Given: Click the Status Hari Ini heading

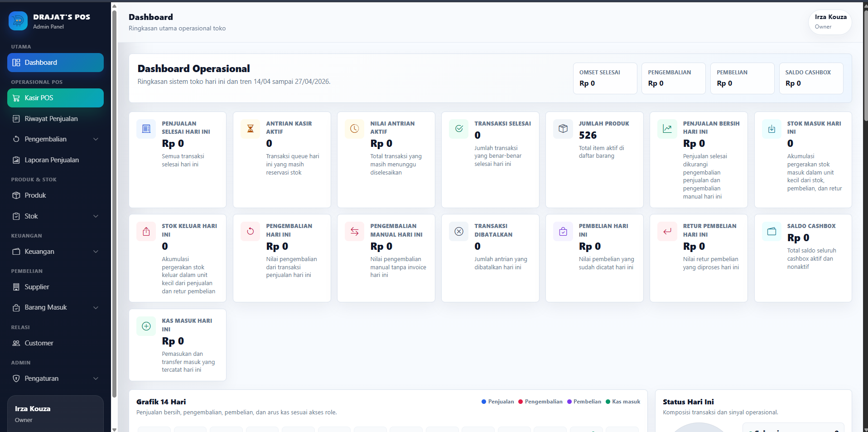Looking at the screenshot, I should pos(688,402).
